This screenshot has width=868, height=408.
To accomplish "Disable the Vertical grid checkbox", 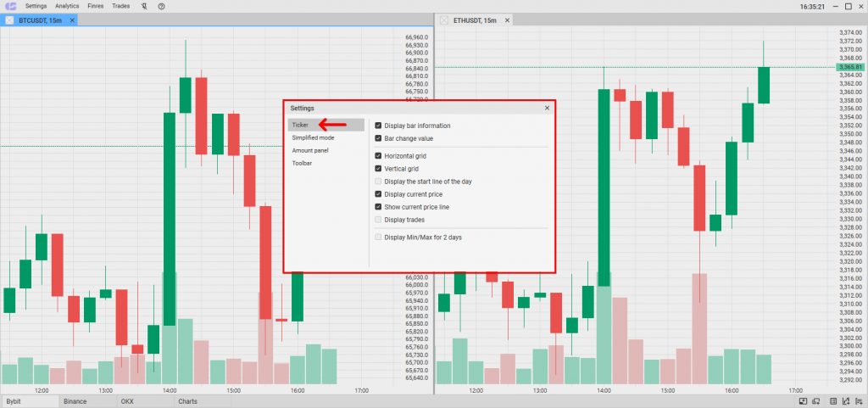I will coord(378,169).
